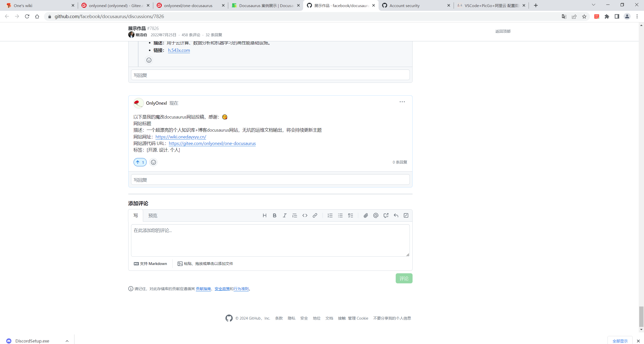Switch to onlyonexl/one-docusaurus tab
644x344 pixels.
pyautogui.click(x=190, y=6)
